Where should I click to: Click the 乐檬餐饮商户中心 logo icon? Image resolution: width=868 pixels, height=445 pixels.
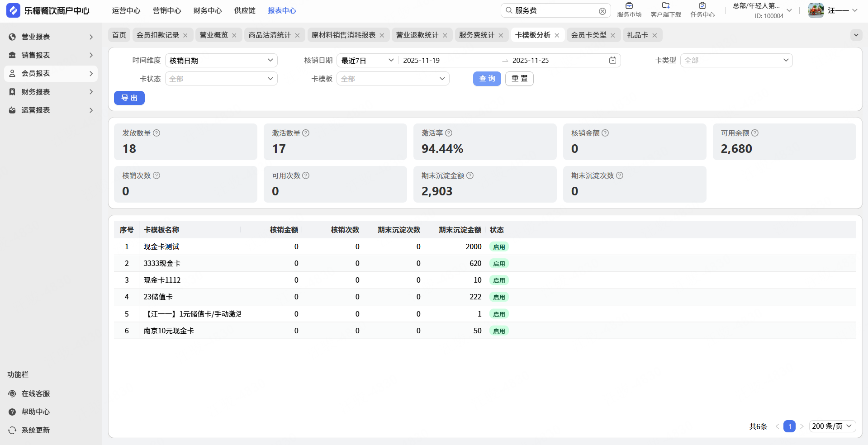tap(13, 10)
